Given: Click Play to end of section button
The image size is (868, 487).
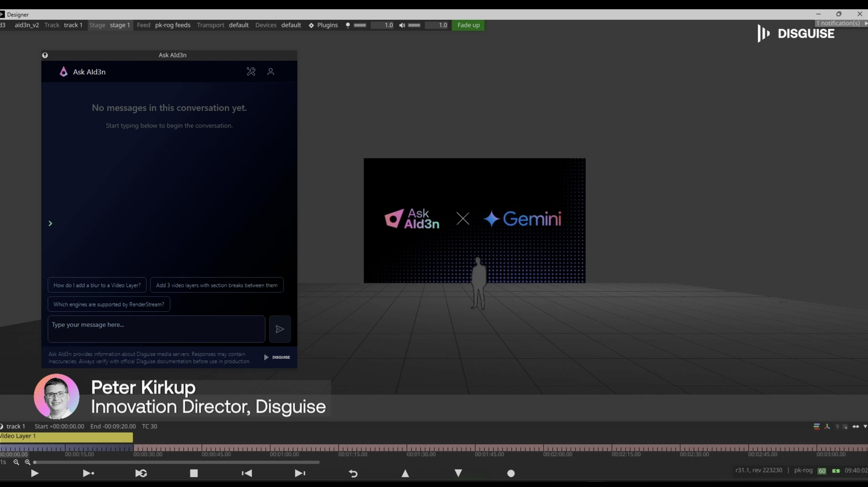Looking at the screenshot, I should pos(89,473).
